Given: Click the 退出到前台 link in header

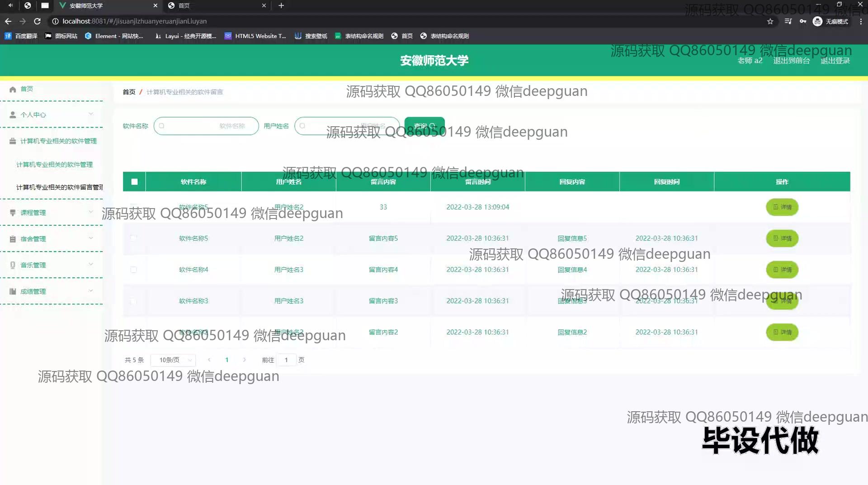Looking at the screenshot, I should (791, 61).
